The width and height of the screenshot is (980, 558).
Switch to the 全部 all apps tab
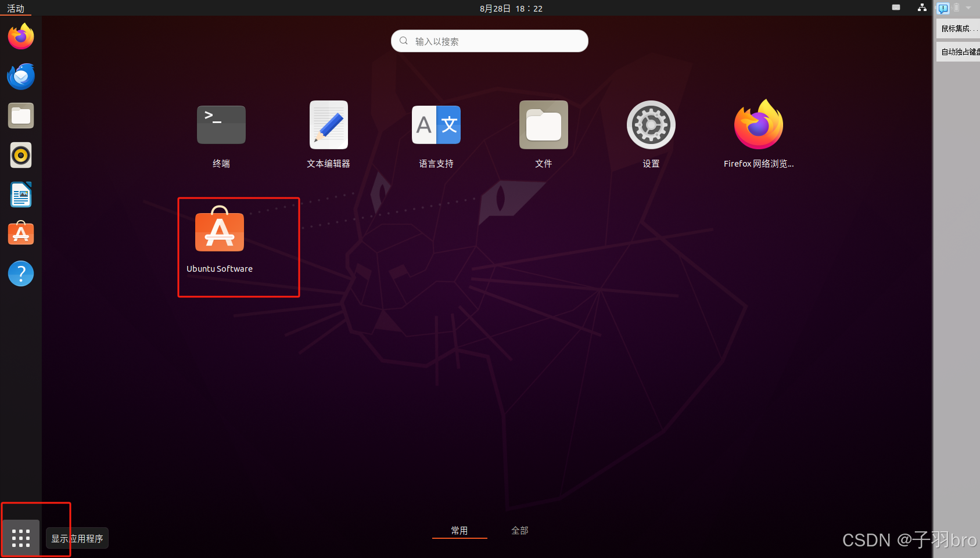pyautogui.click(x=520, y=530)
